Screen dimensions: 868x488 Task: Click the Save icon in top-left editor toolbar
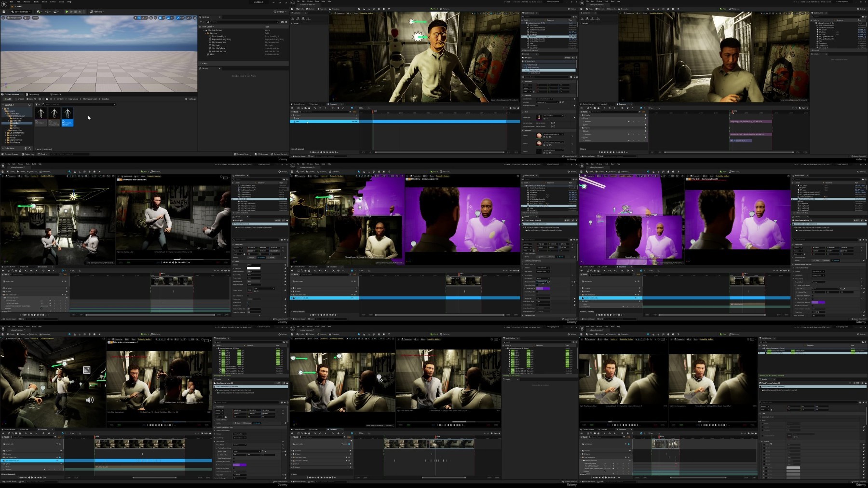point(4,12)
